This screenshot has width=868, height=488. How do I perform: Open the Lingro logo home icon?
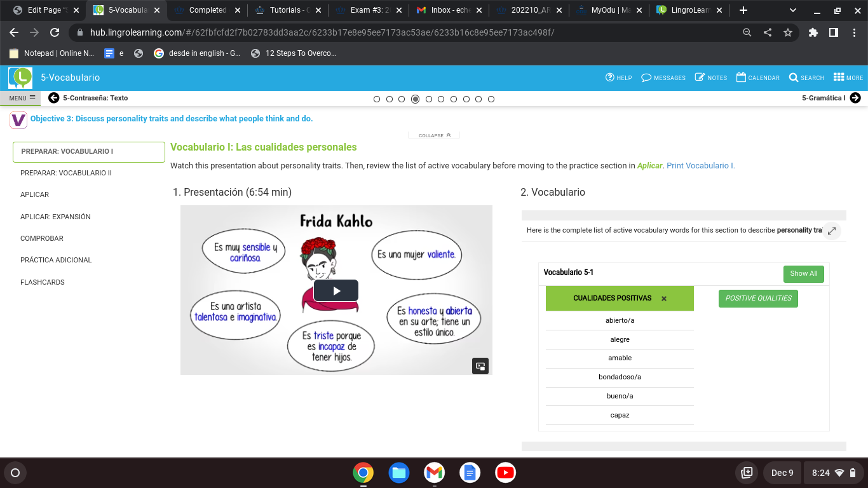[20, 78]
